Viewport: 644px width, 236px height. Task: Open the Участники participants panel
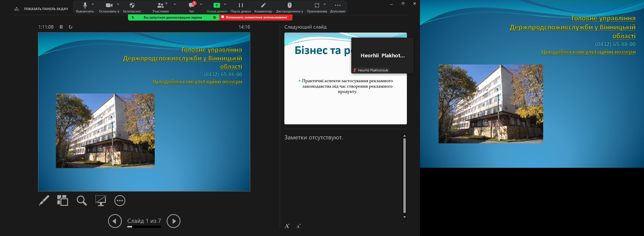click(160, 7)
